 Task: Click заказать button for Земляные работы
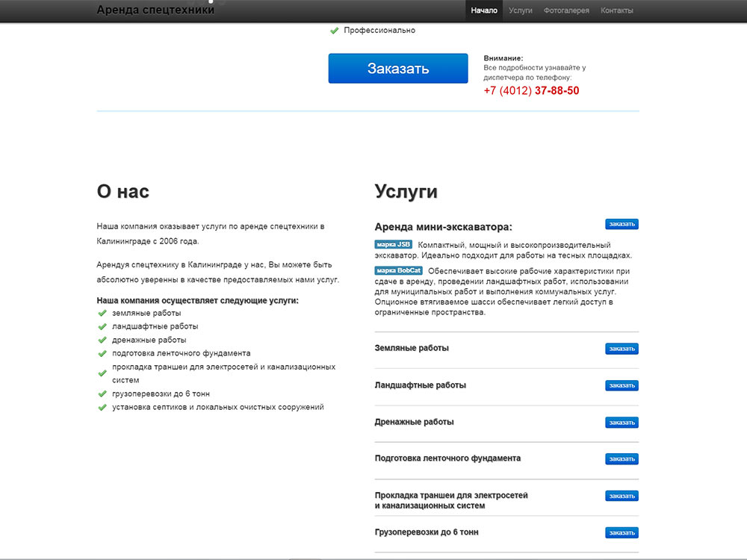(622, 349)
